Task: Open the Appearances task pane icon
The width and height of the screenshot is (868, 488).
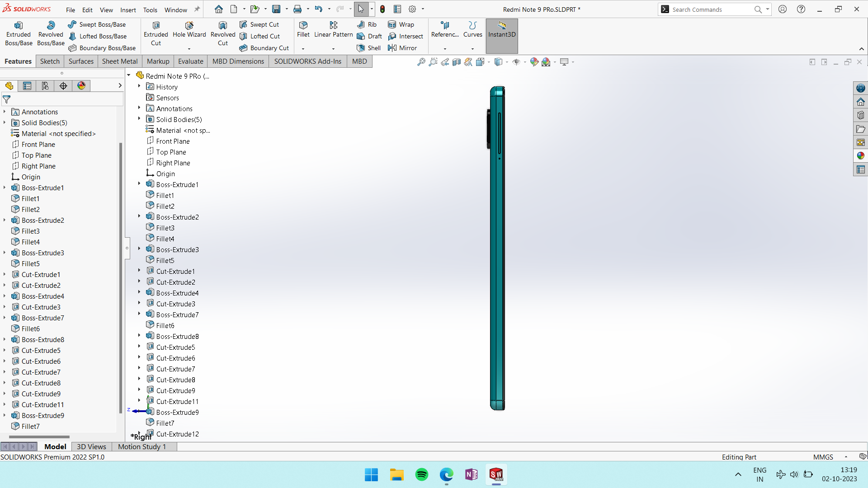Action: point(861,156)
